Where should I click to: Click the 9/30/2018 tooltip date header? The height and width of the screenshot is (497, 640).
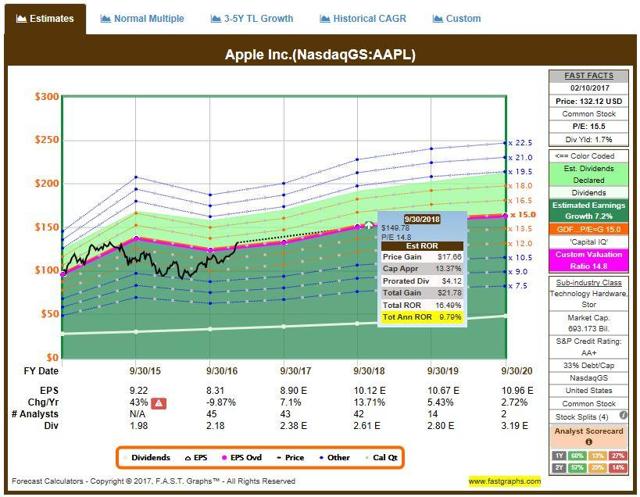(422, 219)
